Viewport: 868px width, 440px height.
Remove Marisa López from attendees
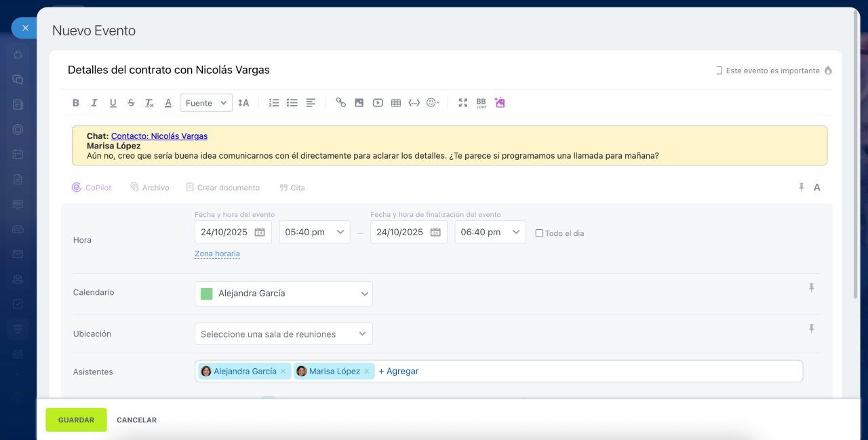pyautogui.click(x=367, y=372)
